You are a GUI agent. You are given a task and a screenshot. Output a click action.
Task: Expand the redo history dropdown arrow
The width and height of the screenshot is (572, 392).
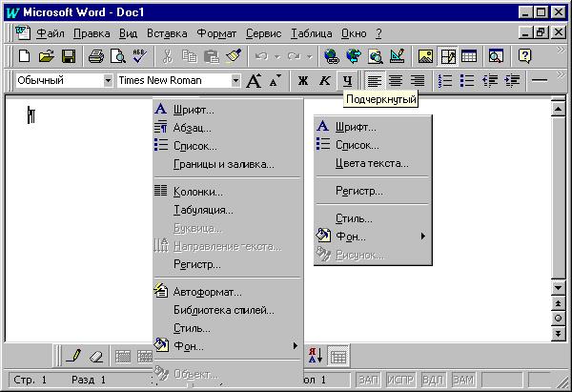coord(309,57)
